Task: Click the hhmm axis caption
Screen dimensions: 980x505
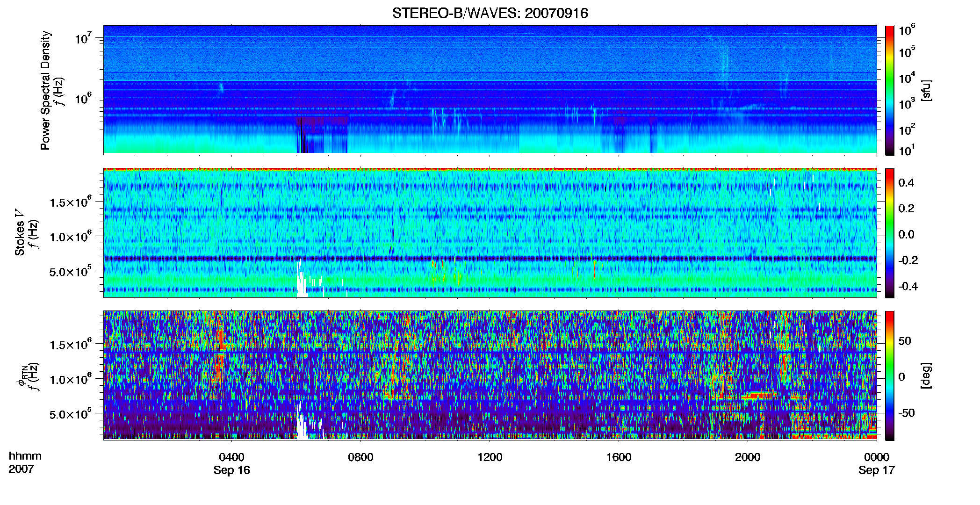Action: pyautogui.click(x=25, y=456)
